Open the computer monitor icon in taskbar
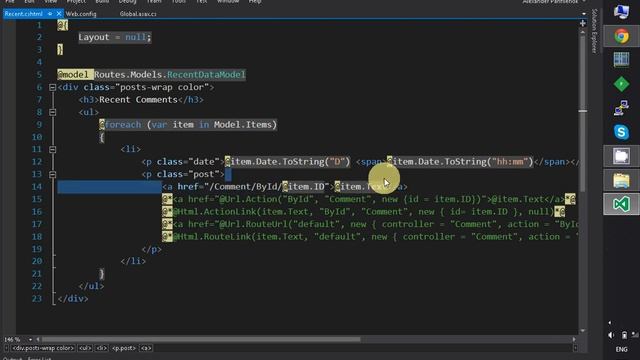The height and width of the screenshot is (360, 640). click(621, 11)
